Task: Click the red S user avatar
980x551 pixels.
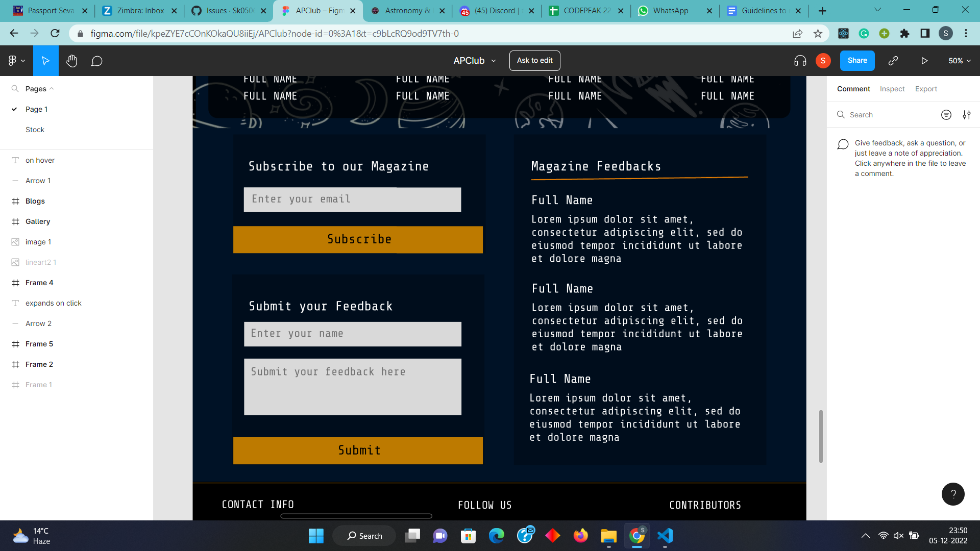Action: (823, 61)
